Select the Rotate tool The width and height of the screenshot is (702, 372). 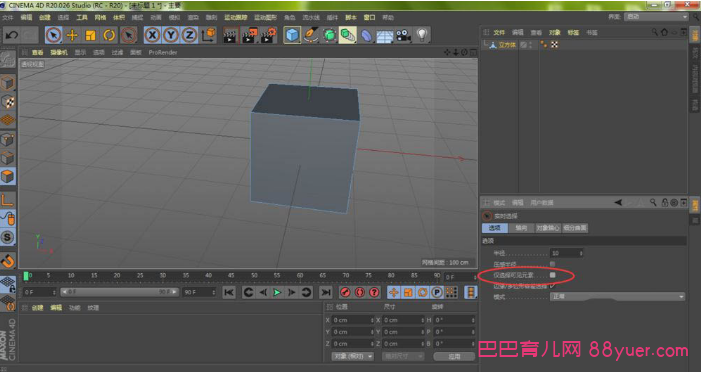pos(109,35)
